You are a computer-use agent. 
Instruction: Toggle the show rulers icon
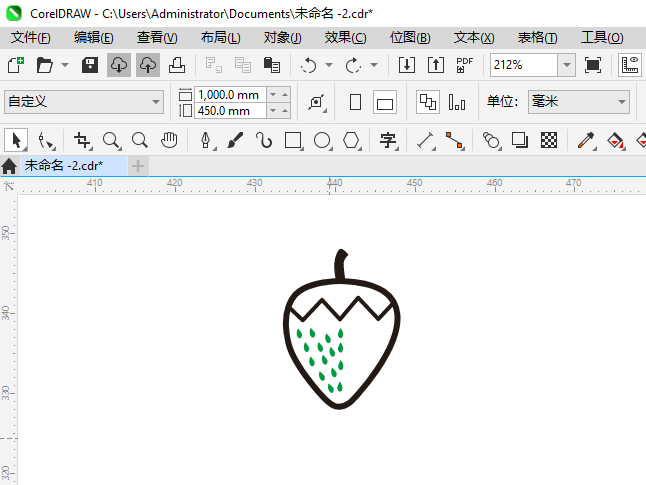click(x=630, y=65)
